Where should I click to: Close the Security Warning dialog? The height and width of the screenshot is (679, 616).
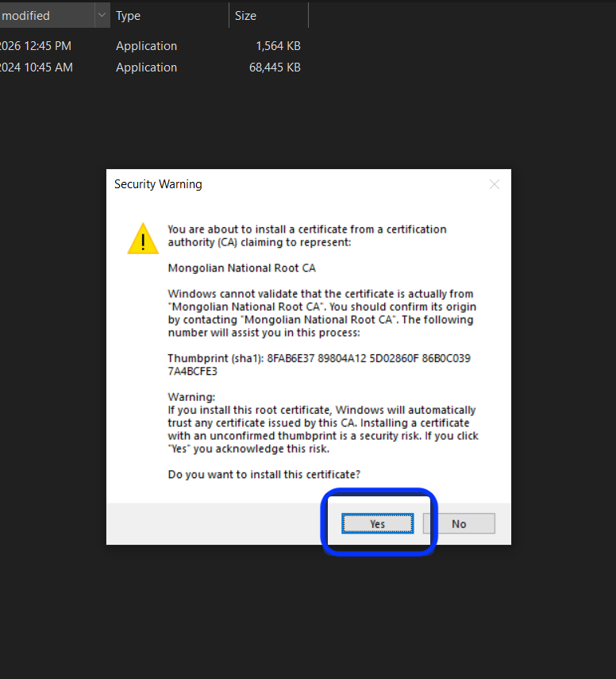tap(495, 184)
